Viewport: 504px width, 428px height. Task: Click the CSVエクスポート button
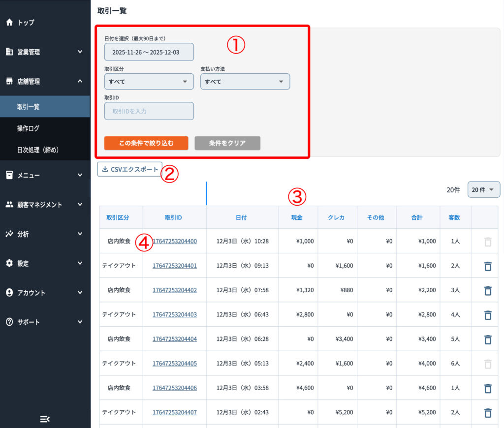(130, 170)
